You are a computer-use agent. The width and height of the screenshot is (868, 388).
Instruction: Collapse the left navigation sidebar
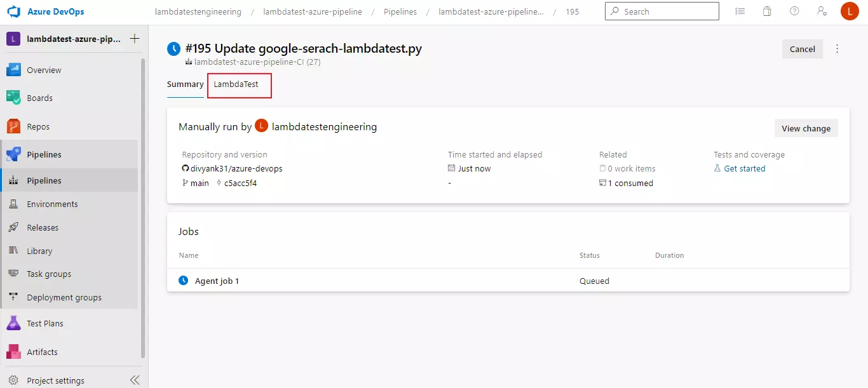(134, 379)
